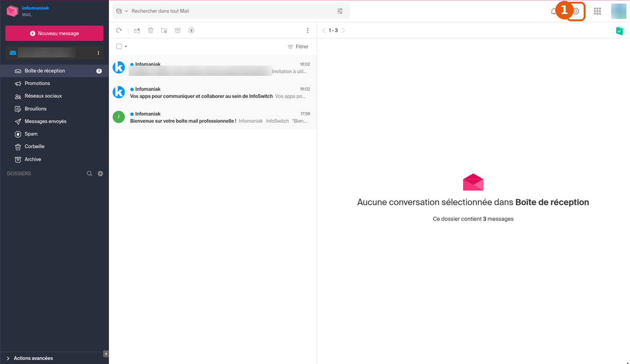630x364 pixels.
Task: Tick the select-all messages checkbox
Action: tap(119, 46)
